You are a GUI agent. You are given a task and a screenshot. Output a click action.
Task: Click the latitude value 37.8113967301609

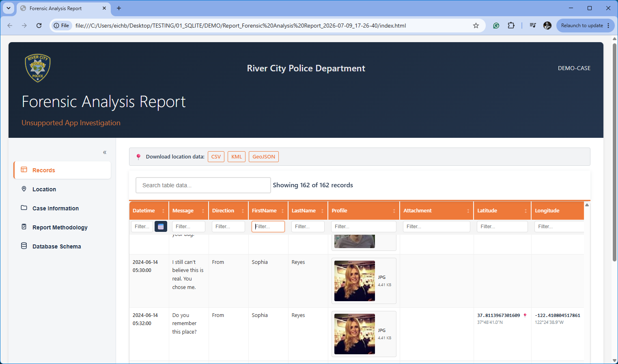click(x=498, y=315)
